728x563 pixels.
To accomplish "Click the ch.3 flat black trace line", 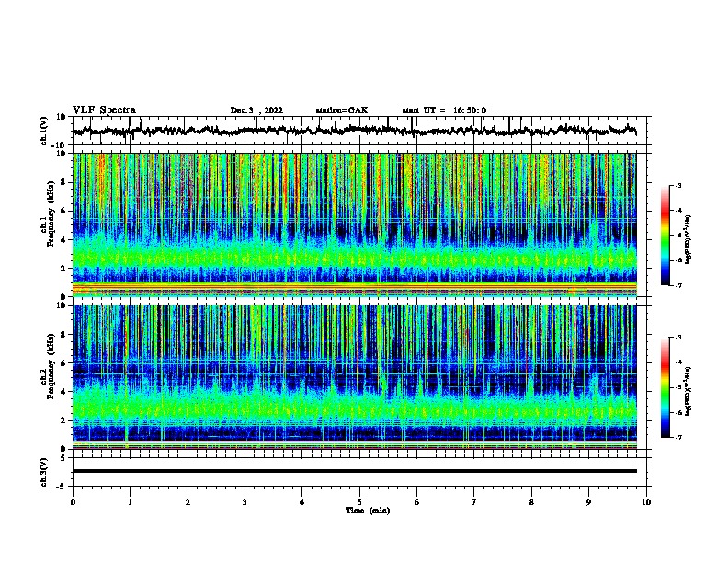I will (354, 471).
